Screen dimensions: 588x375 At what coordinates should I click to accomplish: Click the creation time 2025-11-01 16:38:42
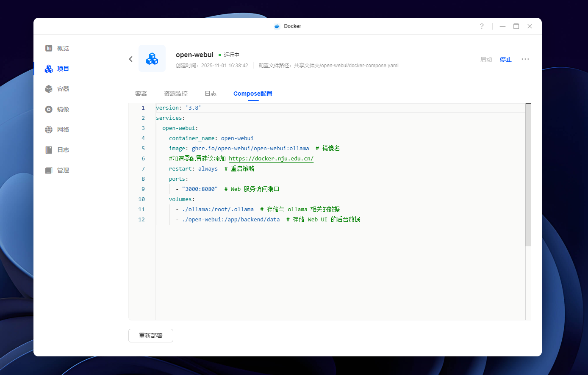click(225, 66)
